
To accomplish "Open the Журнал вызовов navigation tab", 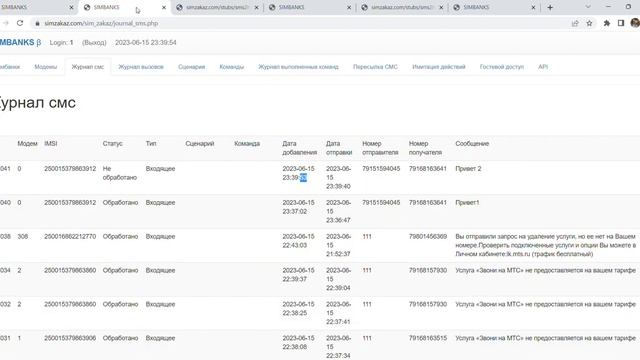I will click(x=141, y=67).
